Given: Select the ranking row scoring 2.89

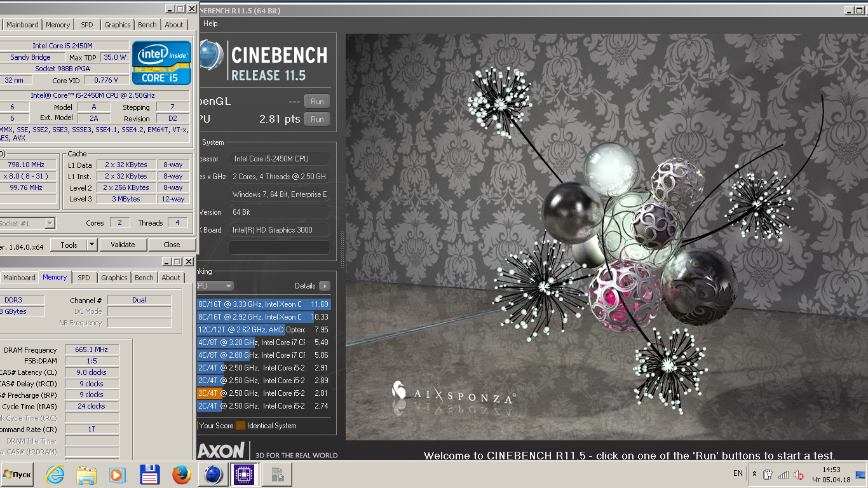Looking at the screenshot, I should click(264, 381).
